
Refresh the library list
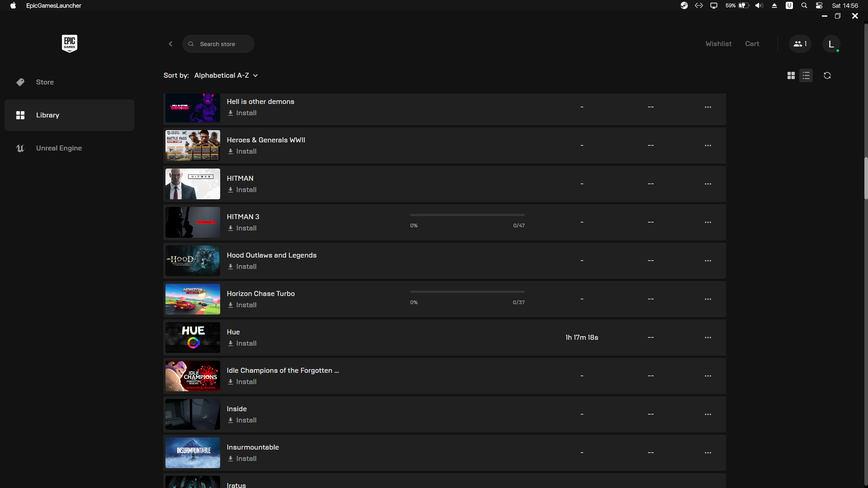(827, 75)
